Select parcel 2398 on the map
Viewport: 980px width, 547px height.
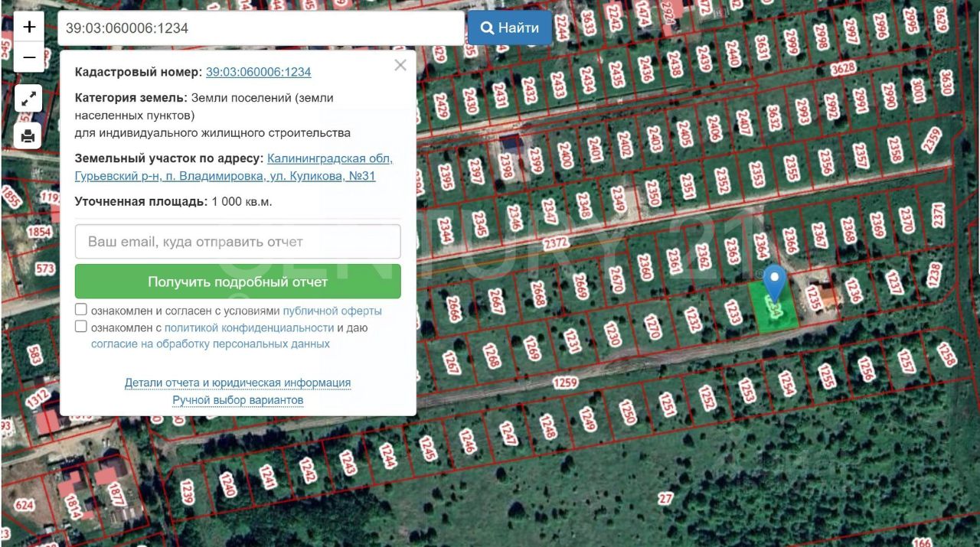click(x=505, y=166)
